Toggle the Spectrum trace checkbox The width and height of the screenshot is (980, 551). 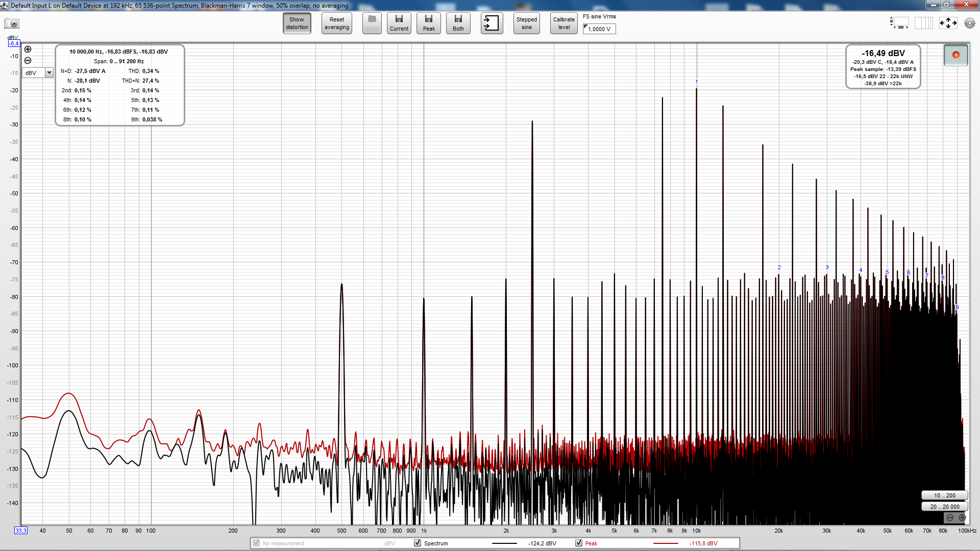coord(418,543)
